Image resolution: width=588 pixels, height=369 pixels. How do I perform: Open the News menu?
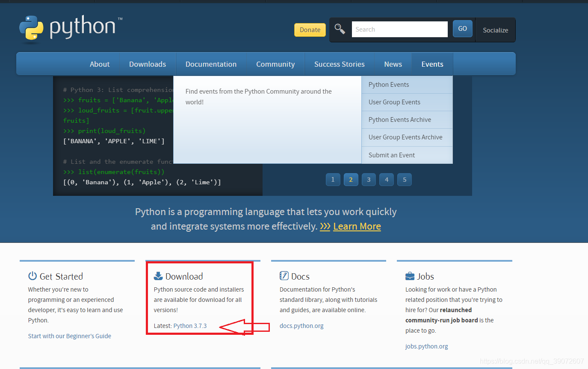(x=393, y=64)
